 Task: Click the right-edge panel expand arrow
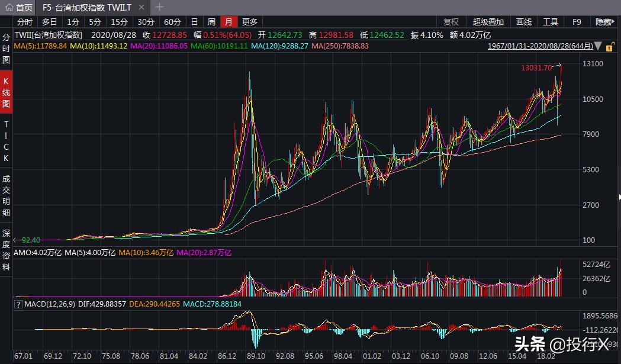[619, 197]
